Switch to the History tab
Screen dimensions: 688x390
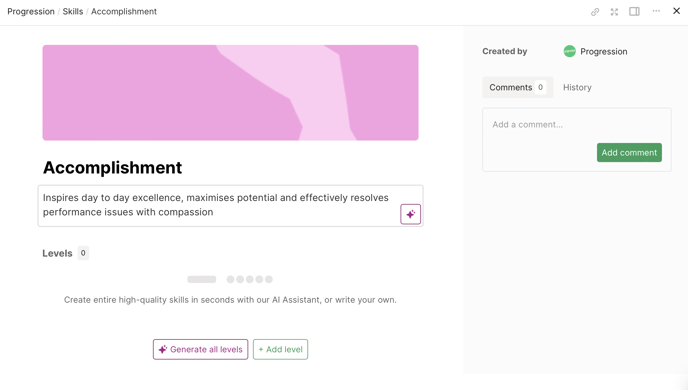[577, 87]
